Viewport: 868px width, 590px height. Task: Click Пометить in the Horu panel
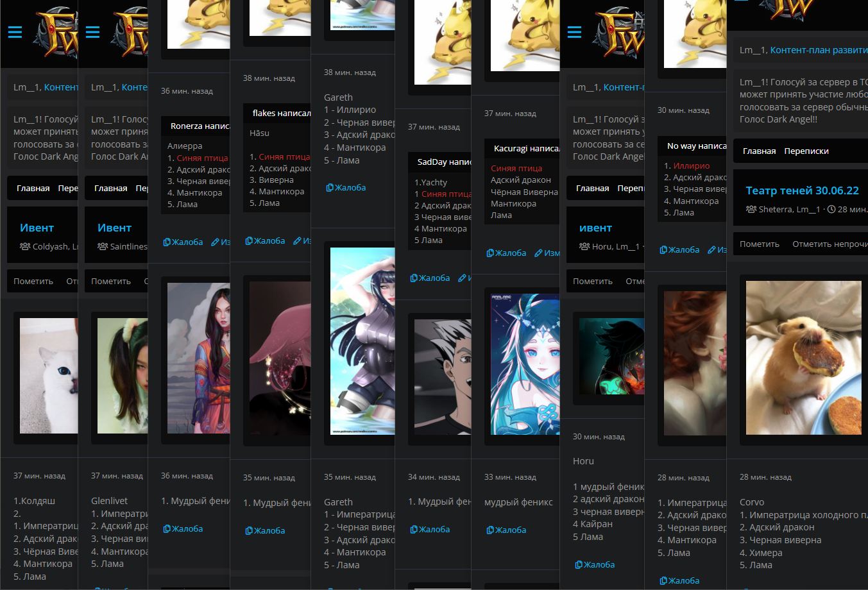click(x=593, y=281)
